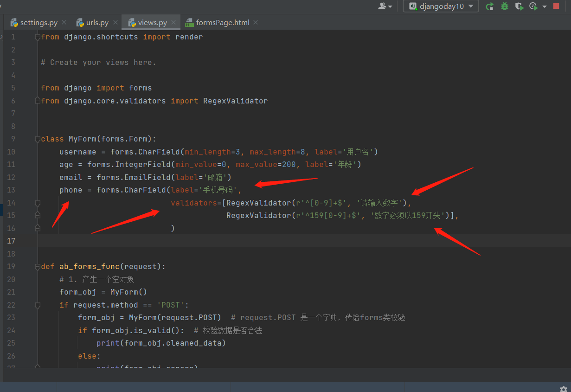Stop the running process with red square
Screen dimensions: 571x392
(556, 6)
